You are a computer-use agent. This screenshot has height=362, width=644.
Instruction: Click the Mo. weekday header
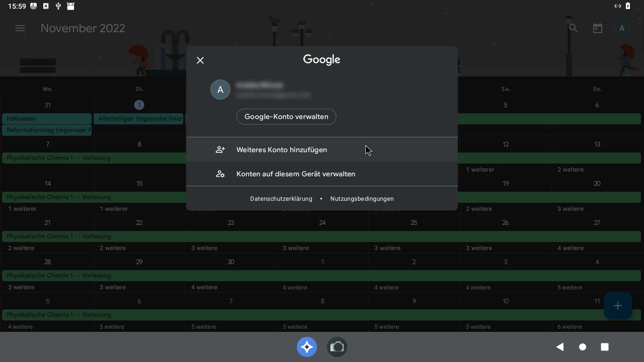pyautogui.click(x=48, y=89)
